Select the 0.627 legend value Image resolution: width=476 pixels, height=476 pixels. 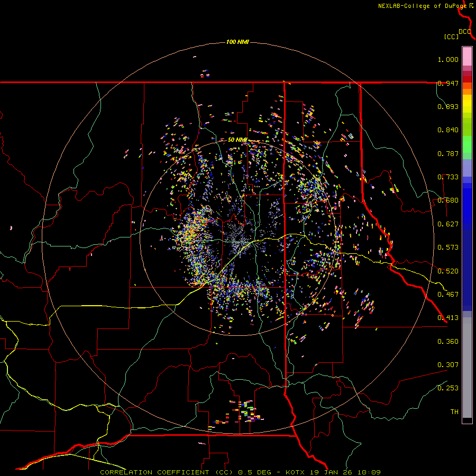pos(448,224)
